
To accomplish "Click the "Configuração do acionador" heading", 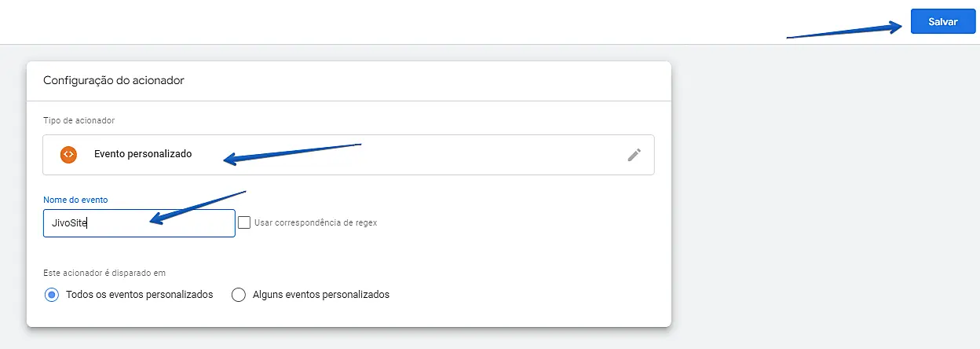I will coord(113,80).
